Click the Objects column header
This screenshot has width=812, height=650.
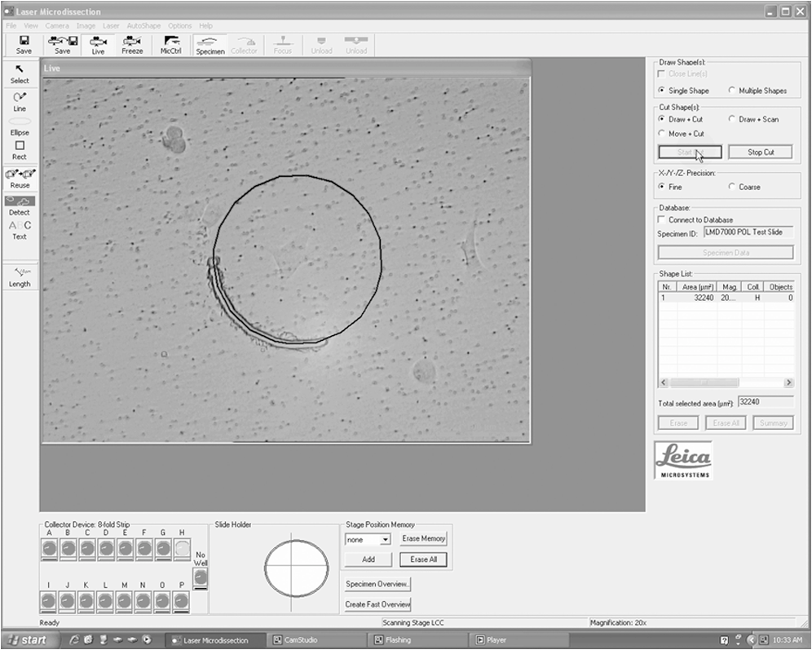coord(780,287)
